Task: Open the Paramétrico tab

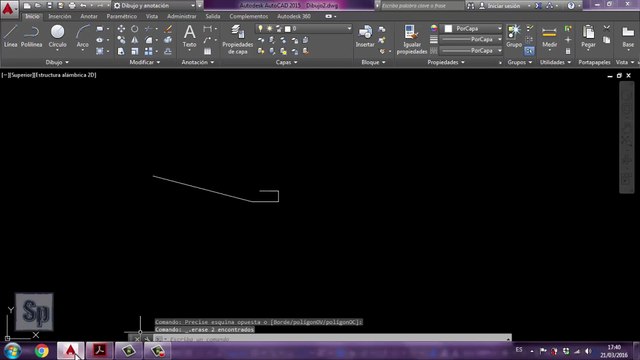Action: 122,16
